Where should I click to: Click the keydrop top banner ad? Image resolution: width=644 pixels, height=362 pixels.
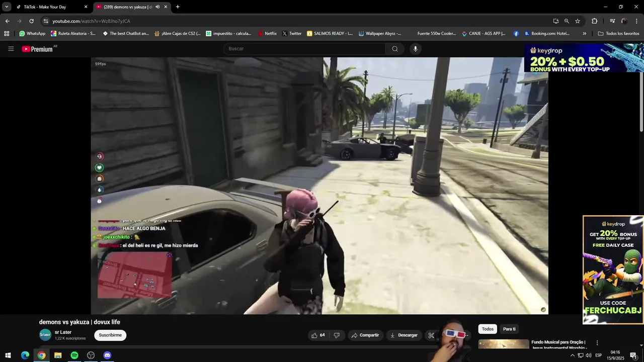pos(584,58)
